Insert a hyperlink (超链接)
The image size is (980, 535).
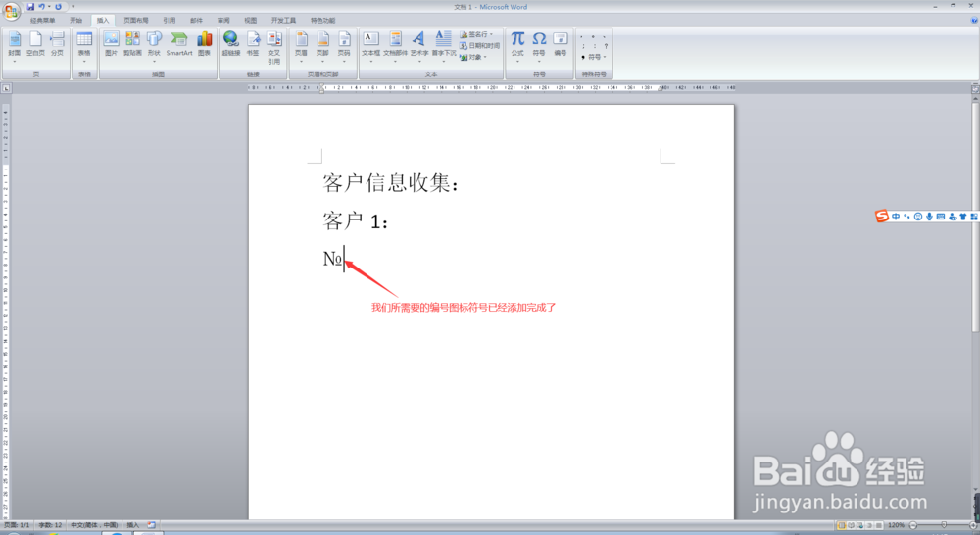pyautogui.click(x=230, y=44)
